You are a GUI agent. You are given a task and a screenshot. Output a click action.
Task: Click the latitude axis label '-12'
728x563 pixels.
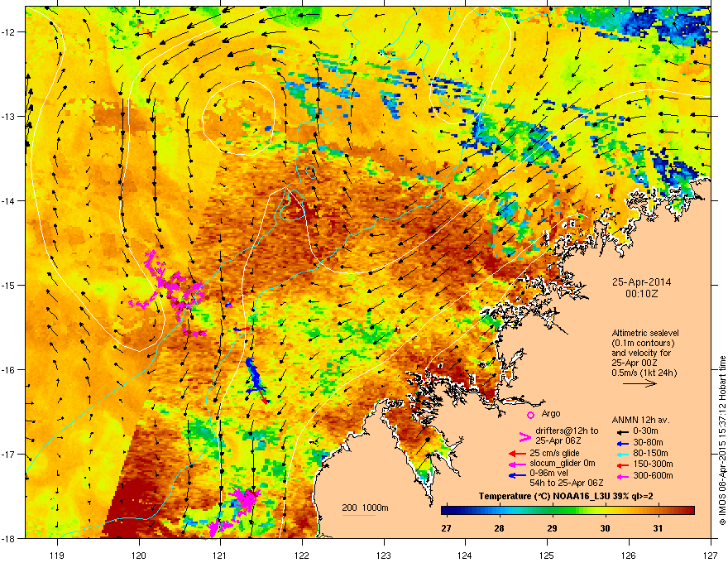pyautogui.click(x=9, y=32)
